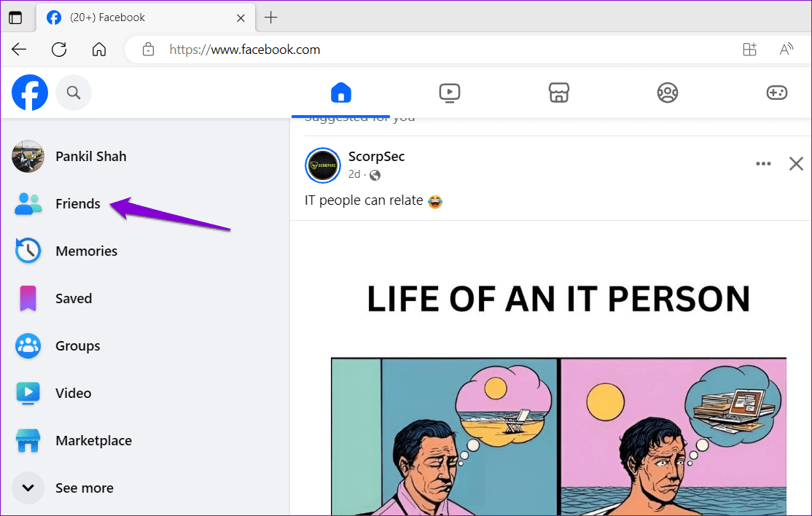Open the Groups icon in the top navigation
This screenshot has width=812, height=516.
pyautogui.click(x=667, y=93)
